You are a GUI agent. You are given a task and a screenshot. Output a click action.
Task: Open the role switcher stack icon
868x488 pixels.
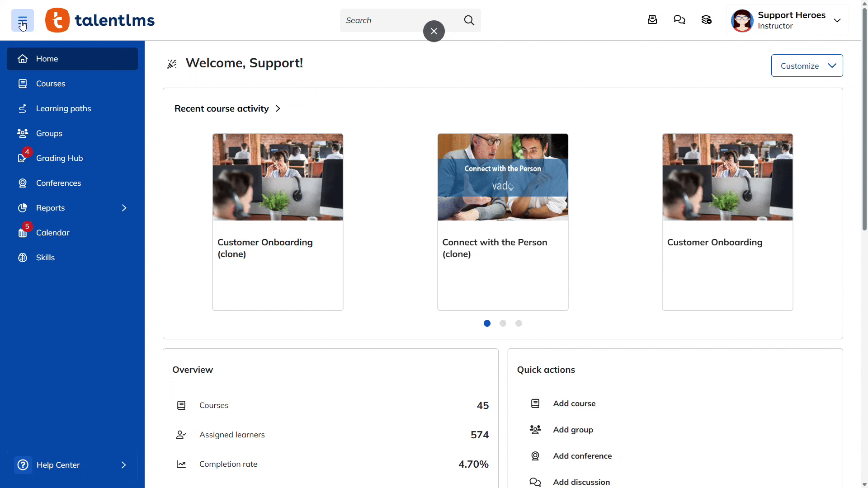click(x=706, y=20)
